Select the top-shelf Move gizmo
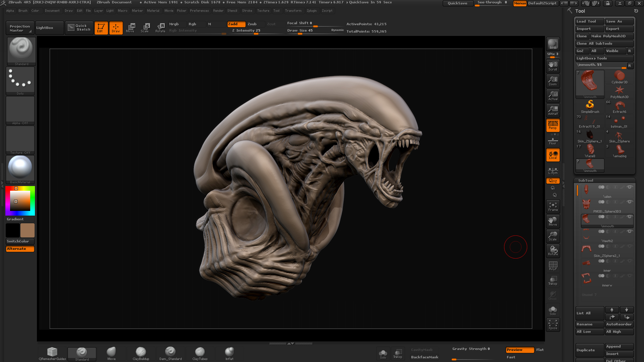This screenshot has height=362, width=644. [x=130, y=28]
